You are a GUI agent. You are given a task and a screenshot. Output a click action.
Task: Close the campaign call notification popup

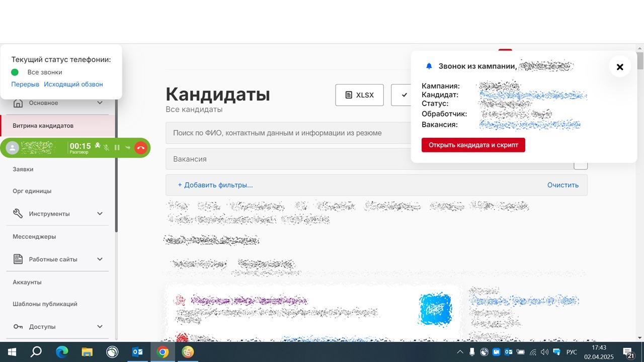620,67
